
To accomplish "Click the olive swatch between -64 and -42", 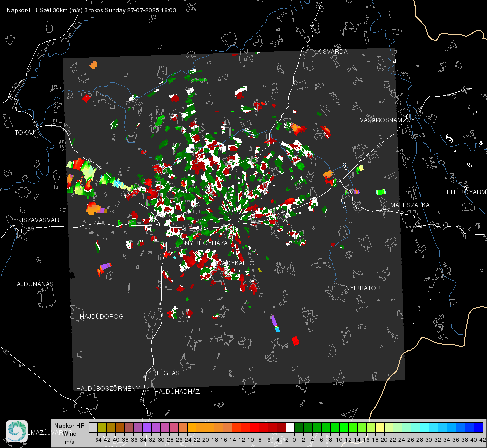I will click(x=102, y=427).
